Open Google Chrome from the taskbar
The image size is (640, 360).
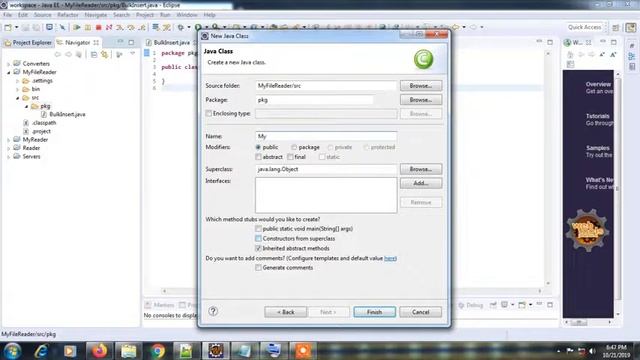tap(158, 351)
